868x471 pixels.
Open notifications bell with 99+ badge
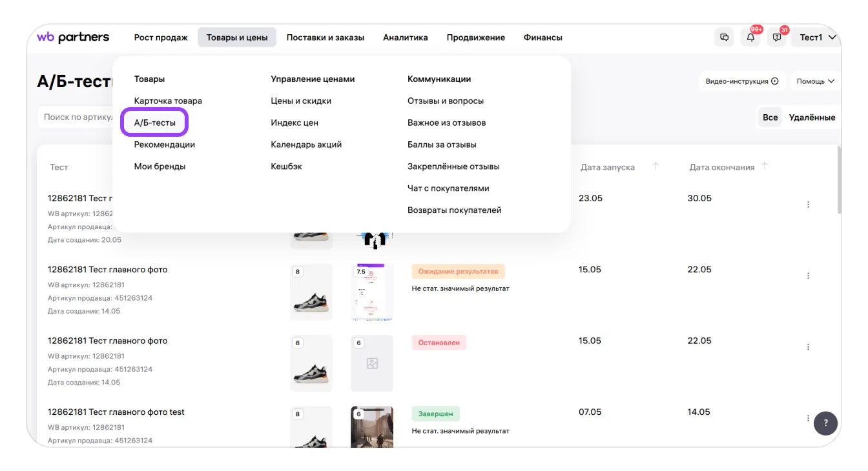pyautogui.click(x=750, y=37)
